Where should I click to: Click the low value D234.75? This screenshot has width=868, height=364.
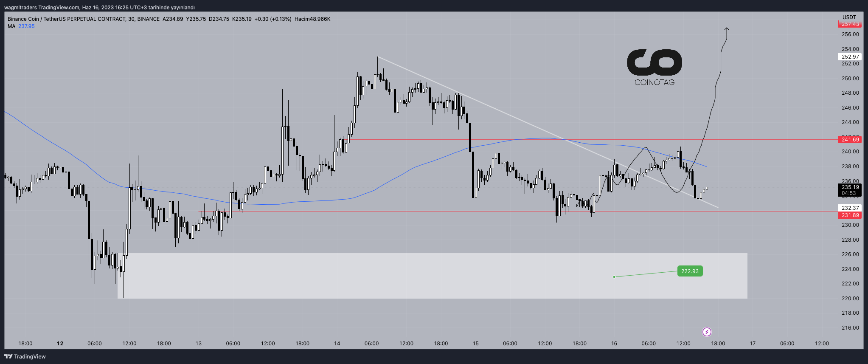point(219,19)
